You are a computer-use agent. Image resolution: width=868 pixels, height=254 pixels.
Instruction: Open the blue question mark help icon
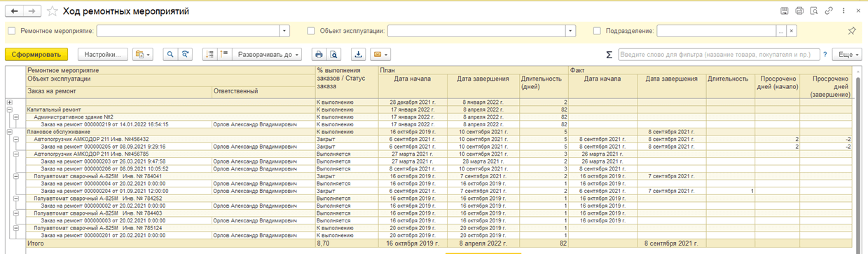tap(825, 54)
